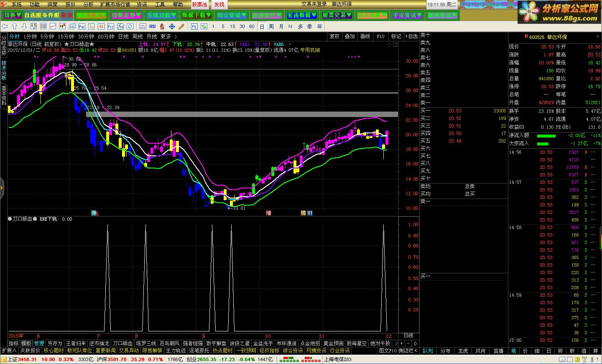Open the f(x) formula manager icon
602x364 pixels.
(x=120, y=26)
